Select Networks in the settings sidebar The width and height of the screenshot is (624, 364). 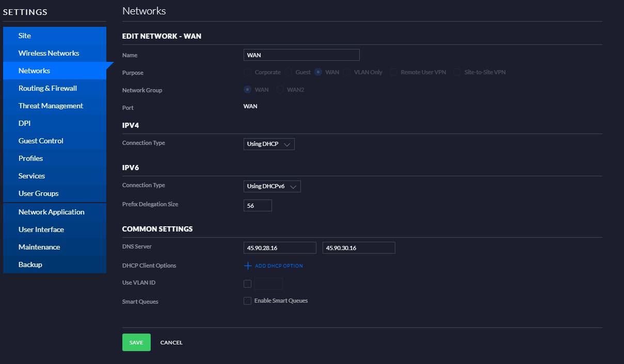point(55,71)
